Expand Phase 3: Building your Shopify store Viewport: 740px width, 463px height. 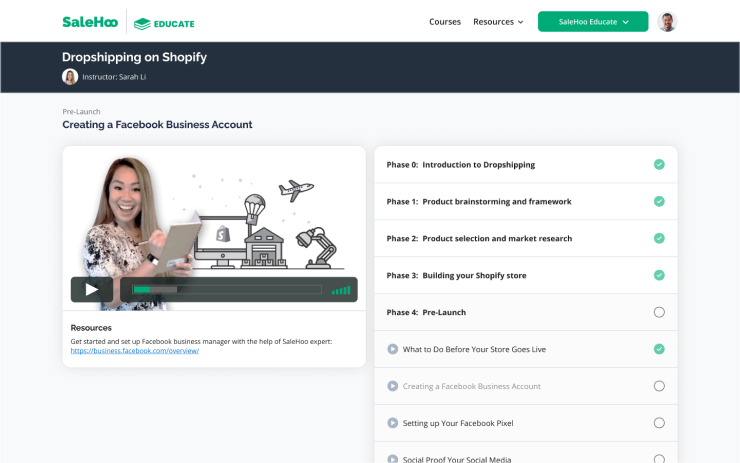(x=526, y=275)
